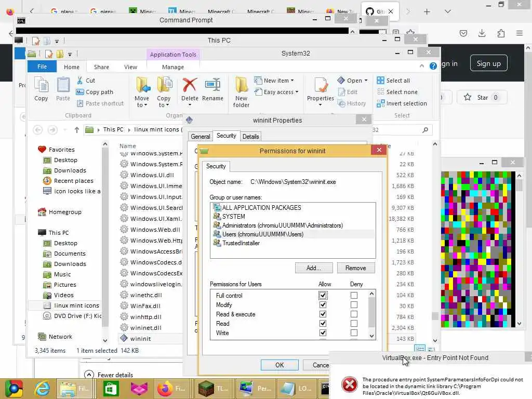Screen dimensions: 532x399
Task: Toggle Allow checkbox for Modify
Action: 323,304
